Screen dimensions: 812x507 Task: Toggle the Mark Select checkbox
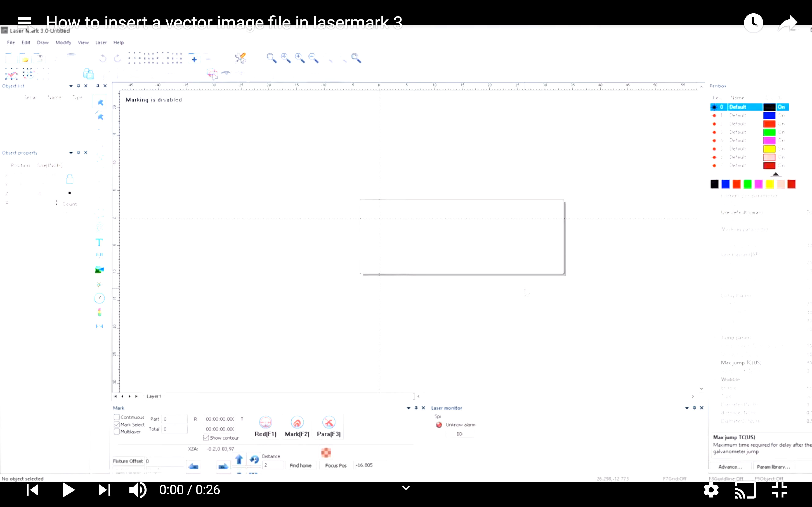[x=117, y=425]
